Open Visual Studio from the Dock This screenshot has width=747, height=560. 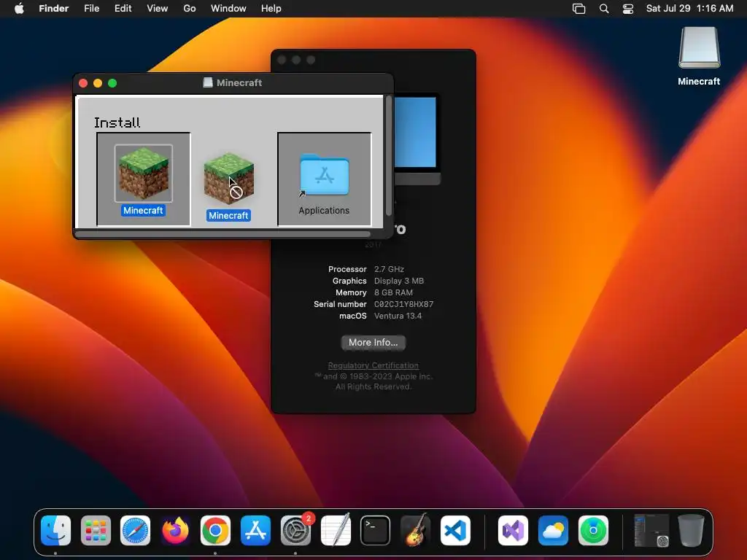coord(513,530)
